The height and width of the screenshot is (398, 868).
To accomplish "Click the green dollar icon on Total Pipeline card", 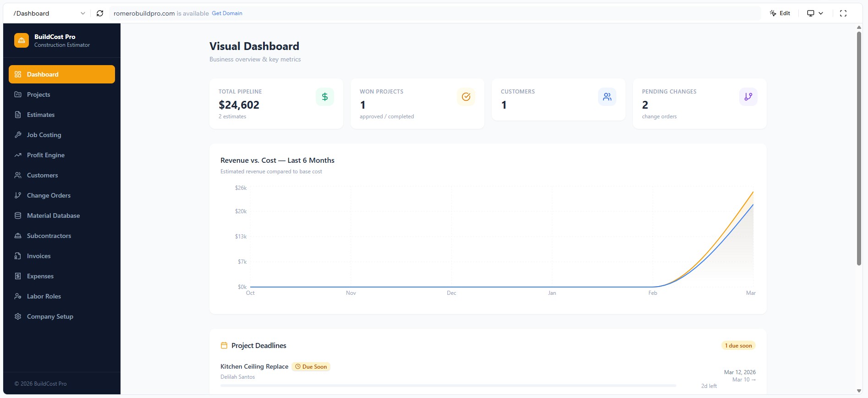I will [325, 97].
